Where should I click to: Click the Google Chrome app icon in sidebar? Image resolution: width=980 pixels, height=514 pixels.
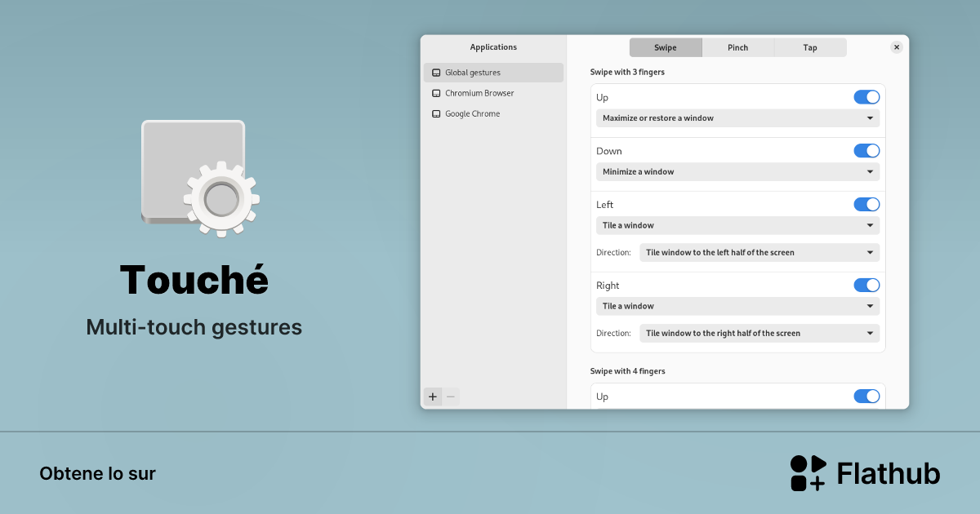435,113
